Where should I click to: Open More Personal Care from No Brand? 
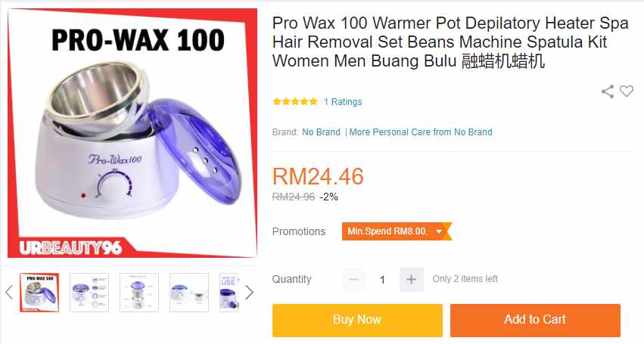coord(421,132)
